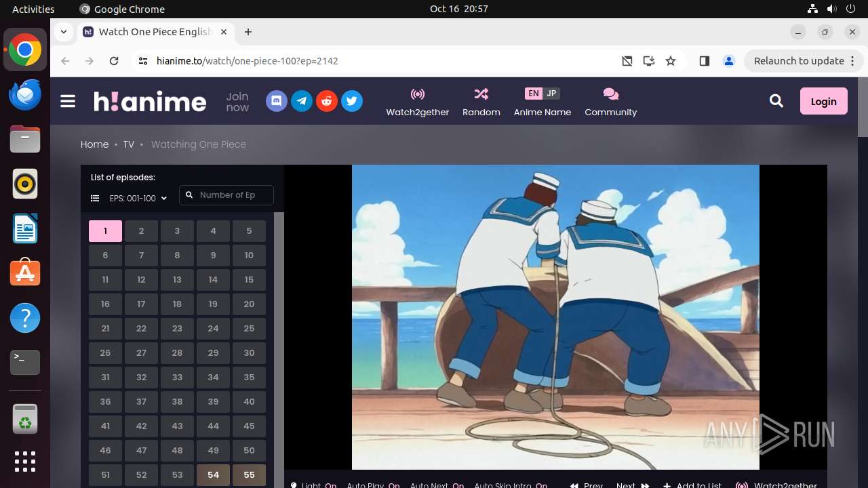Toggle Auto Skip Intro
This screenshot has width=868, height=488.
tap(511, 485)
